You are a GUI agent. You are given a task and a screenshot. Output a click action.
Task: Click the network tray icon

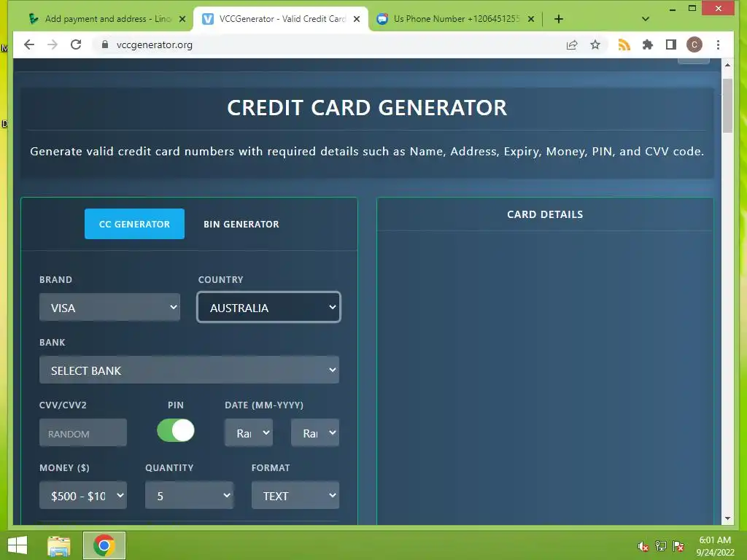coord(661,546)
